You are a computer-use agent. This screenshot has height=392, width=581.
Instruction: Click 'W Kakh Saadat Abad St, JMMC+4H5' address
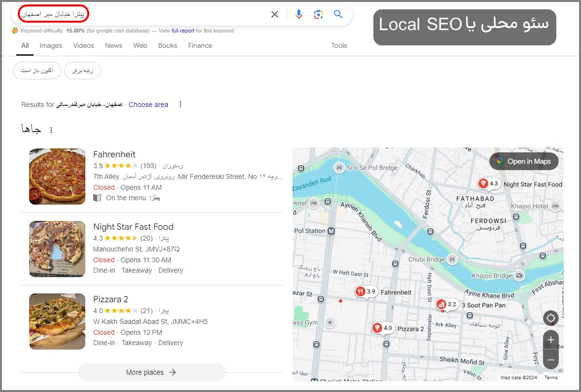coord(150,321)
